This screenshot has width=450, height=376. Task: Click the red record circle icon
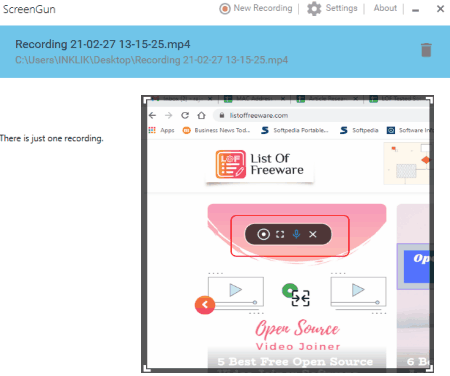tap(225, 9)
